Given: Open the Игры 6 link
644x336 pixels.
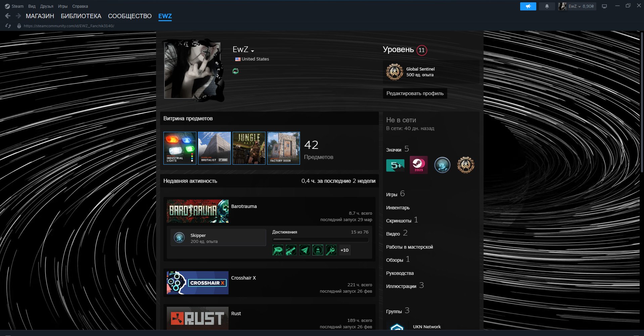Looking at the screenshot, I should pos(395,194).
